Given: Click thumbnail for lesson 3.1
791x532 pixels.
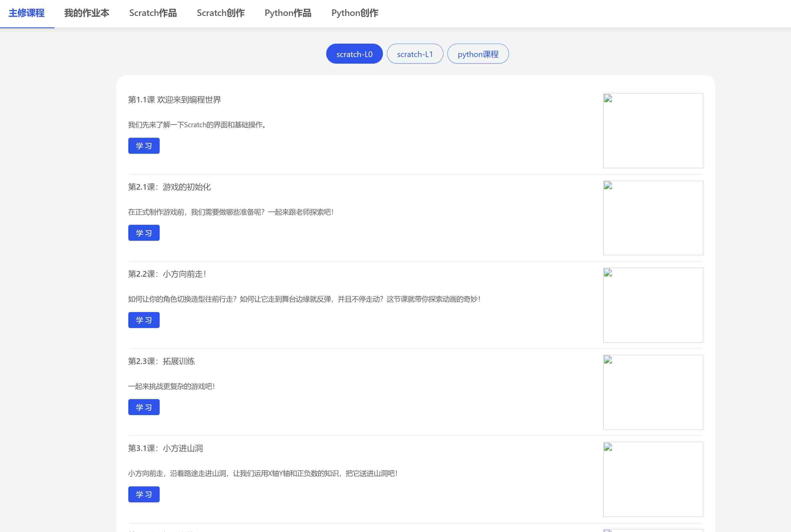Looking at the screenshot, I should [x=653, y=479].
